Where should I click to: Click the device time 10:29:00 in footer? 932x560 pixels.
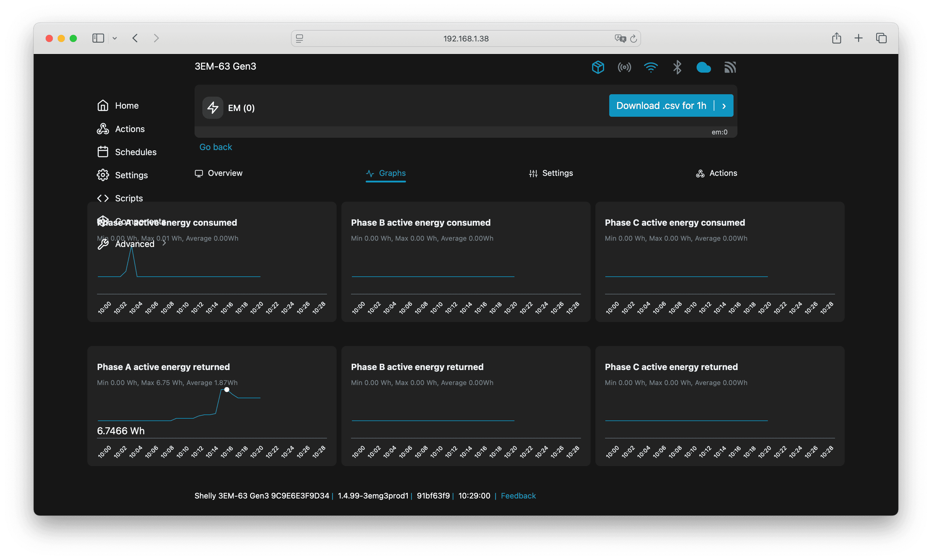pyautogui.click(x=474, y=496)
